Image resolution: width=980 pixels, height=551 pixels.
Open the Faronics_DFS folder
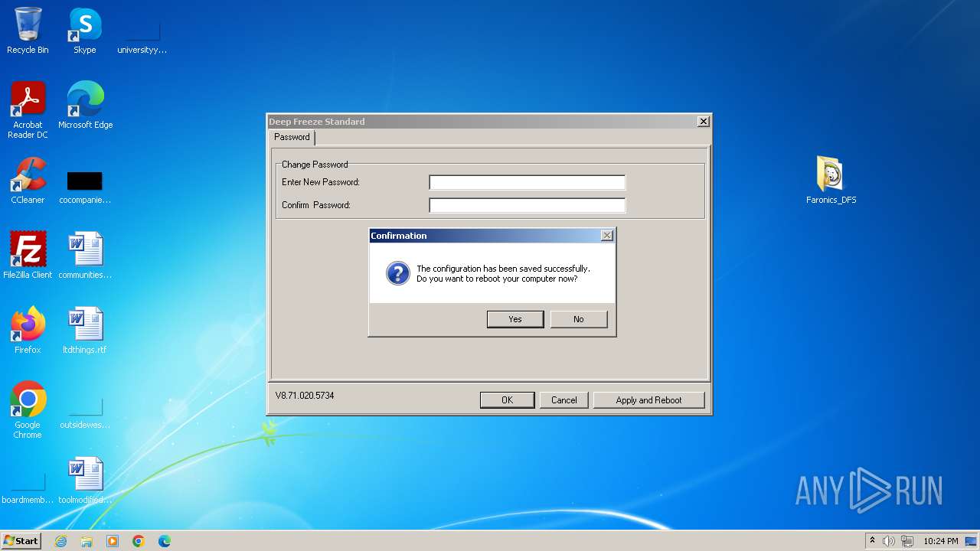(x=831, y=181)
